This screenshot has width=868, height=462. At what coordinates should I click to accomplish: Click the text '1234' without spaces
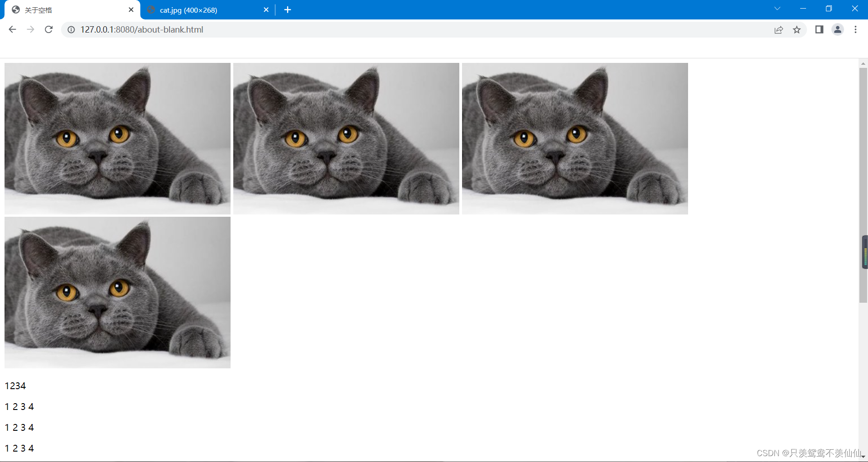(x=15, y=386)
